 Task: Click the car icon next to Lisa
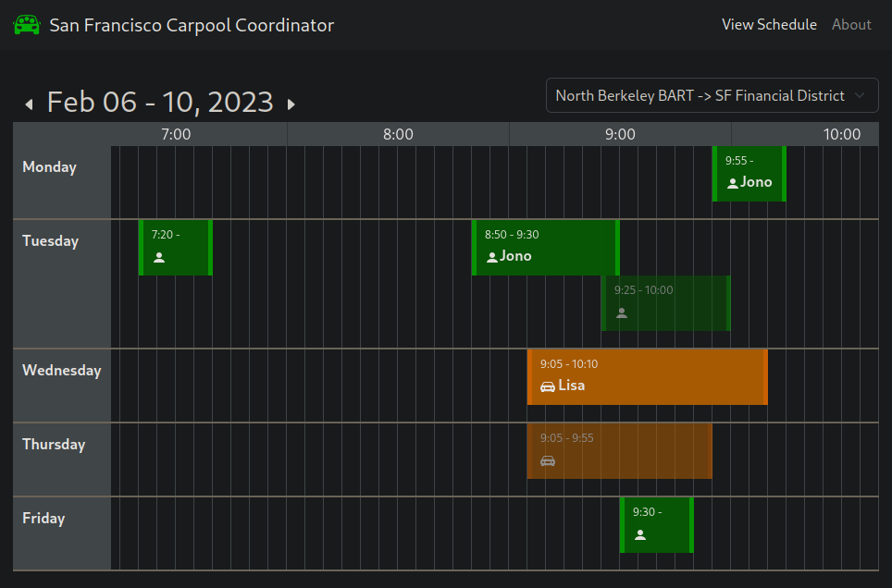pos(548,386)
